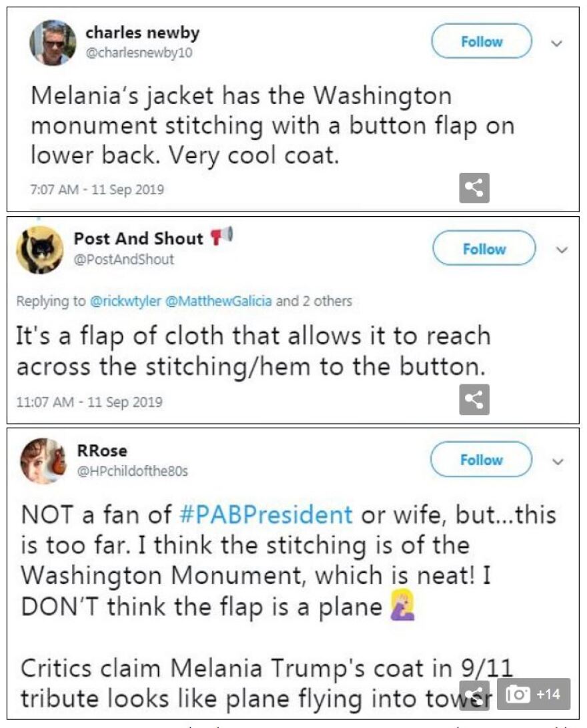Click share icon on RRose tweet
Viewport: 587px width, 728px height.
[x=474, y=695]
